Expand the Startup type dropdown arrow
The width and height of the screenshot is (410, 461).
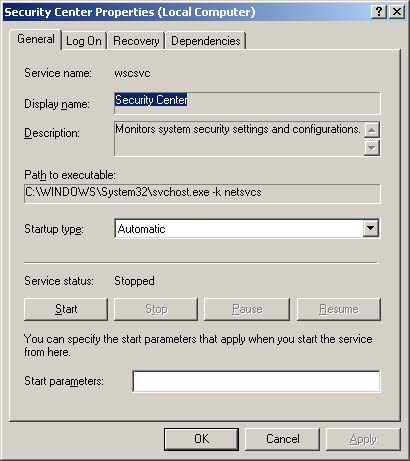[x=371, y=228]
